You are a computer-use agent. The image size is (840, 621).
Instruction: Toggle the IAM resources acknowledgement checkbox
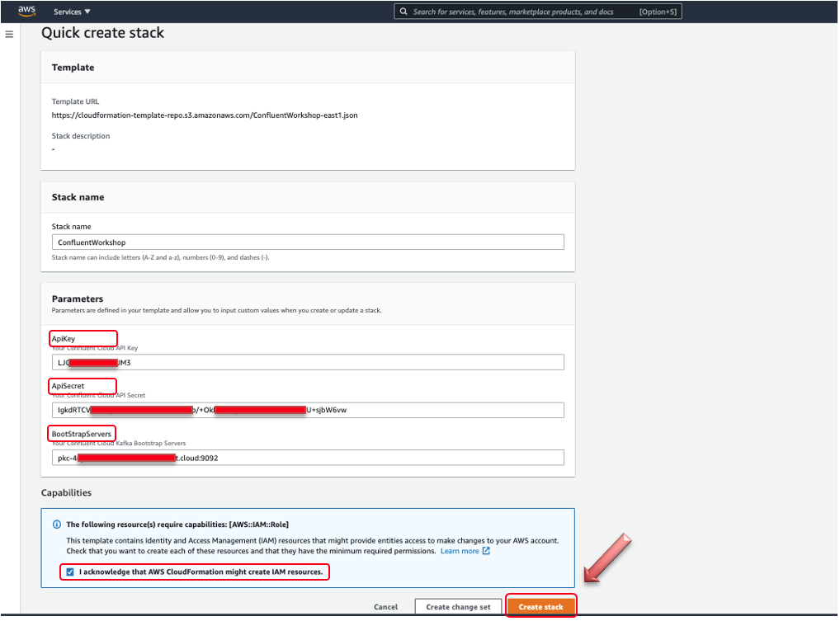[70, 572]
